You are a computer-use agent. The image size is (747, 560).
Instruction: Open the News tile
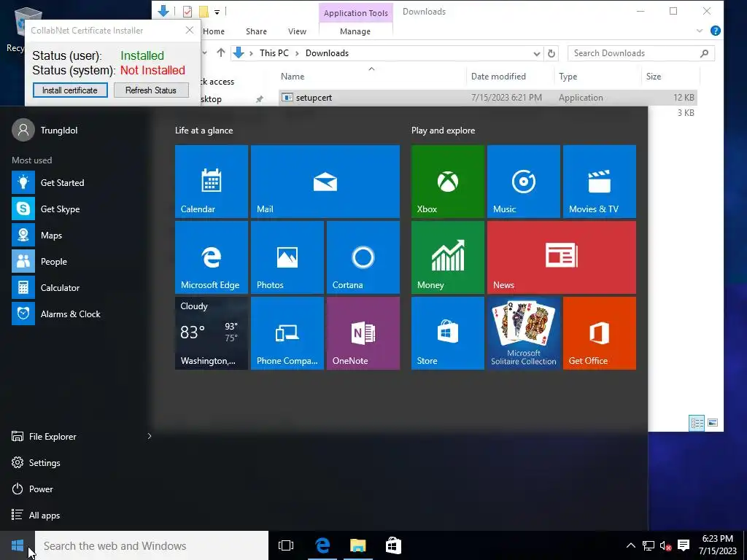point(561,257)
